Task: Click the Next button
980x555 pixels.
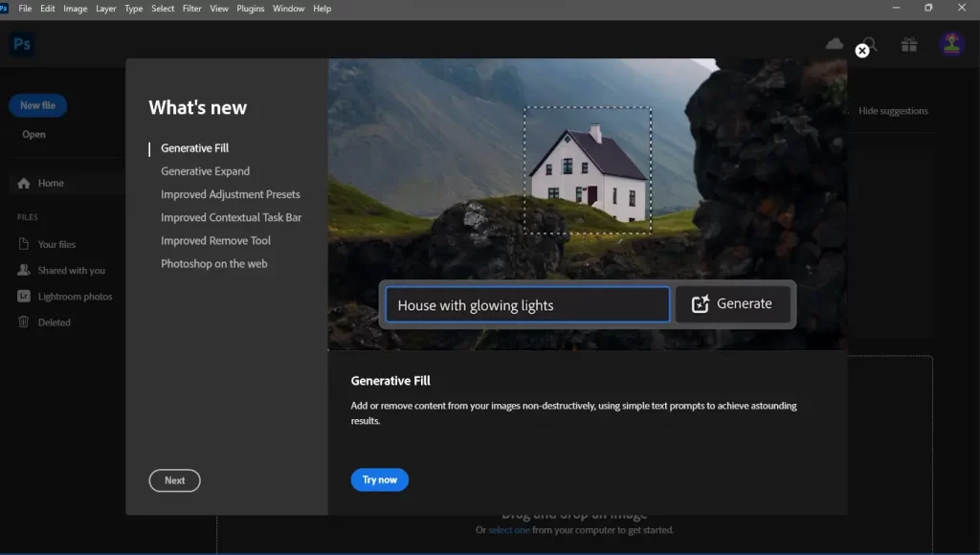Action: coord(174,480)
